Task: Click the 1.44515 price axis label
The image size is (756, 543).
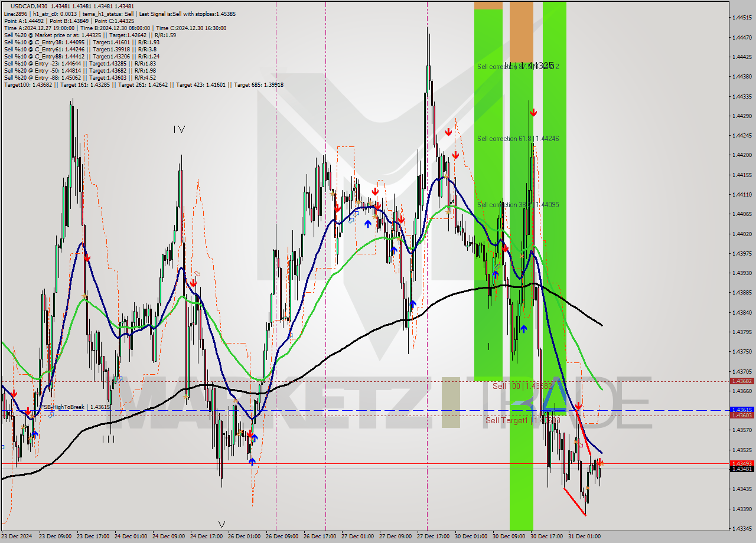Action: tap(742, 18)
